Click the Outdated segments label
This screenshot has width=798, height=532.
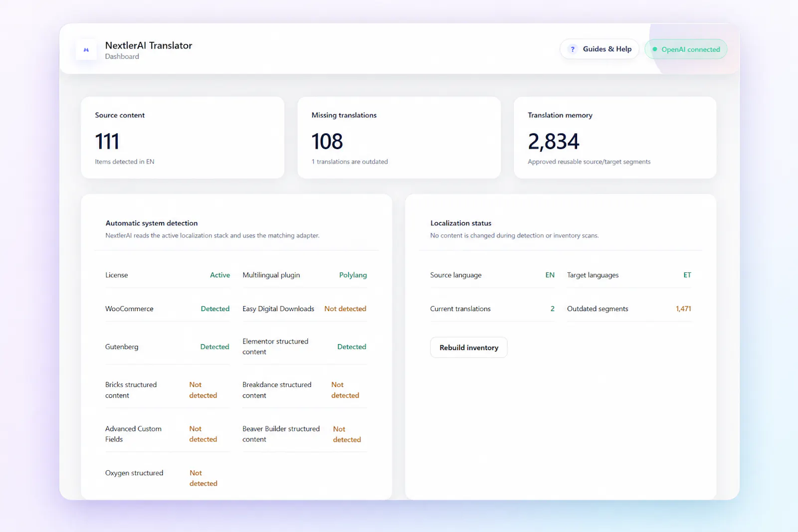(x=598, y=309)
